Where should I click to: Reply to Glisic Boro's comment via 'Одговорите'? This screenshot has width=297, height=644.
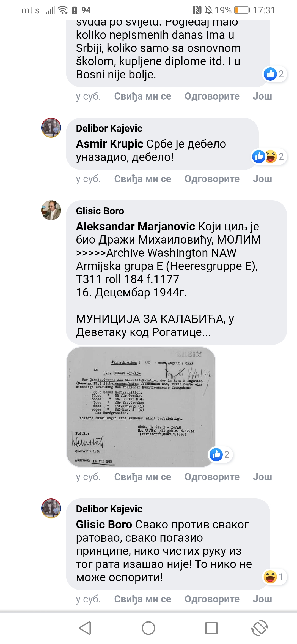[x=212, y=477]
